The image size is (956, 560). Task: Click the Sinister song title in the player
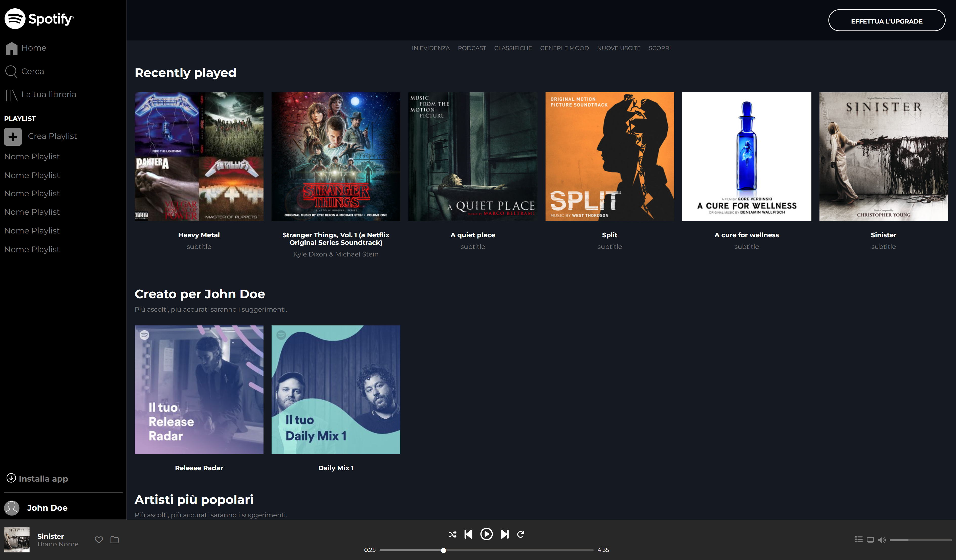click(51, 536)
